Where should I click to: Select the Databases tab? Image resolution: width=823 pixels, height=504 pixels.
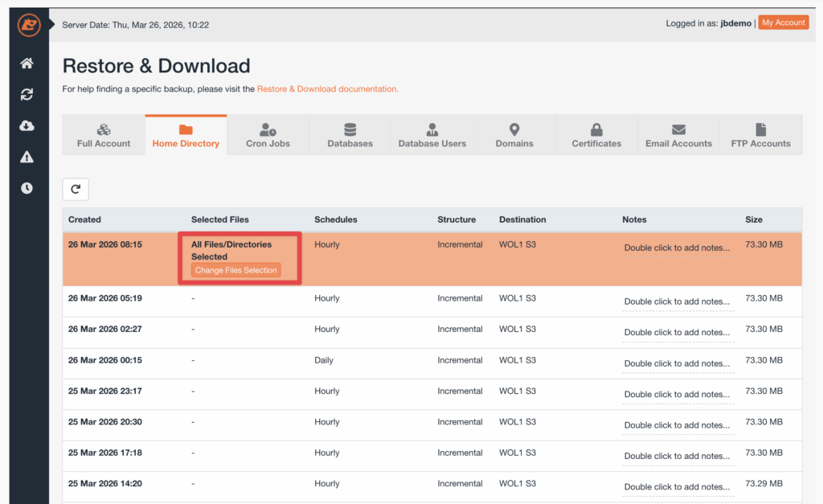tap(350, 135)
